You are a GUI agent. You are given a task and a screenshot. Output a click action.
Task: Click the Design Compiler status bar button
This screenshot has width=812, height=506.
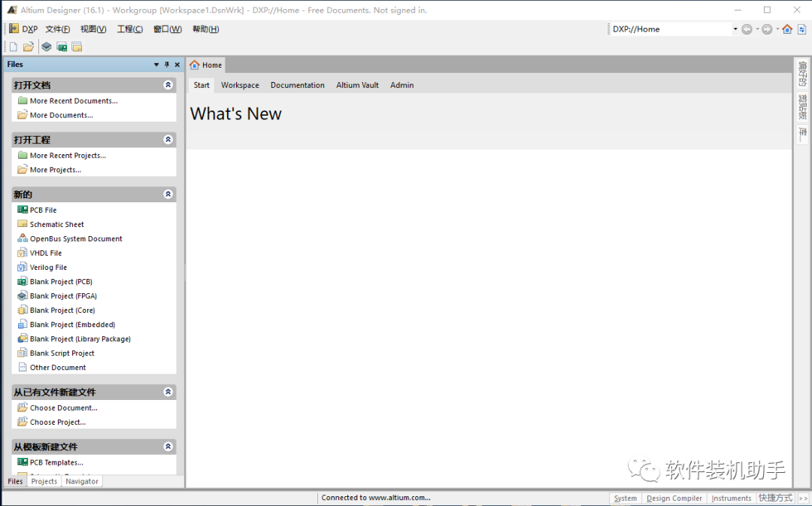tap(674, 498)
